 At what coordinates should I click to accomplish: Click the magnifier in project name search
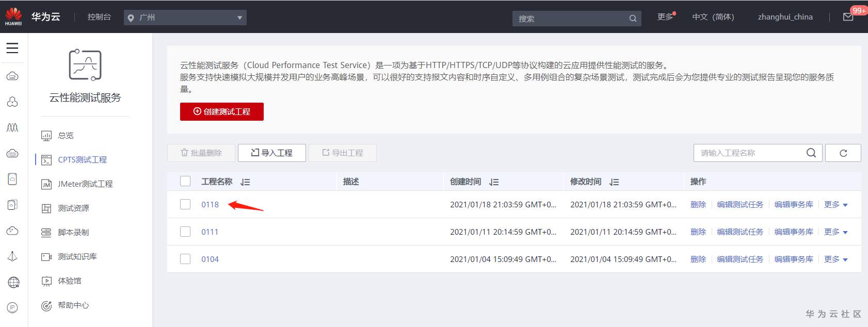point(811,153)
